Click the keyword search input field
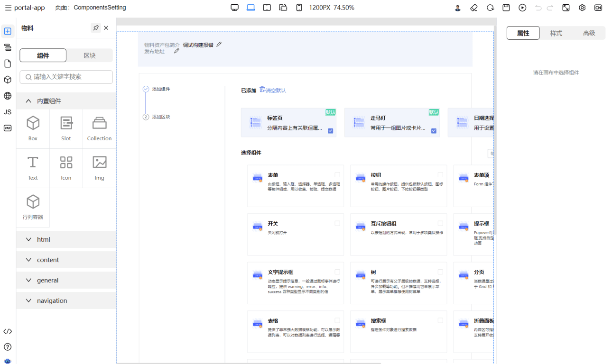Screen dimensions: 612x364 tap(66, 77)
